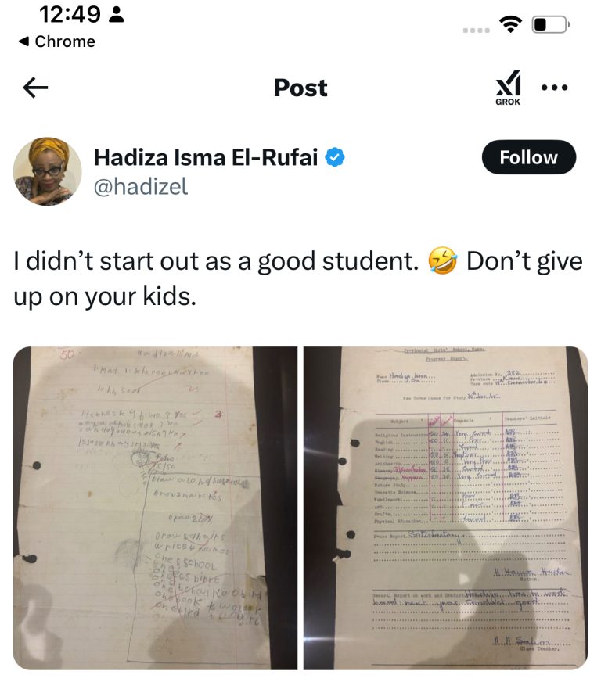Open the handwritten exercise page photo
This screenshot has width=601, height=700.
point(156,508)
